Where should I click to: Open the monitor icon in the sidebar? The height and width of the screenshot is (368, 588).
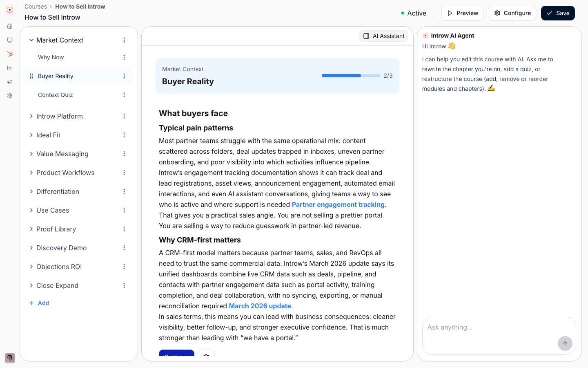coord(10,40)
